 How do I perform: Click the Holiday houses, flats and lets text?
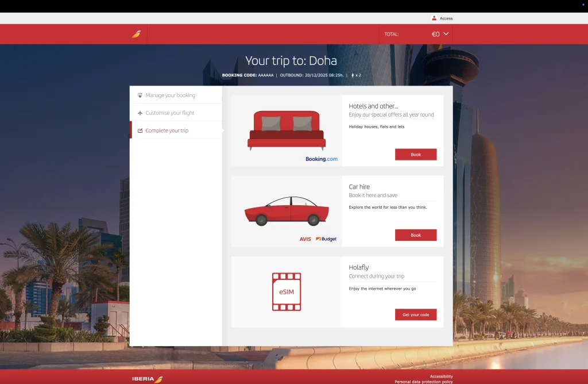(x=377, y=127)
